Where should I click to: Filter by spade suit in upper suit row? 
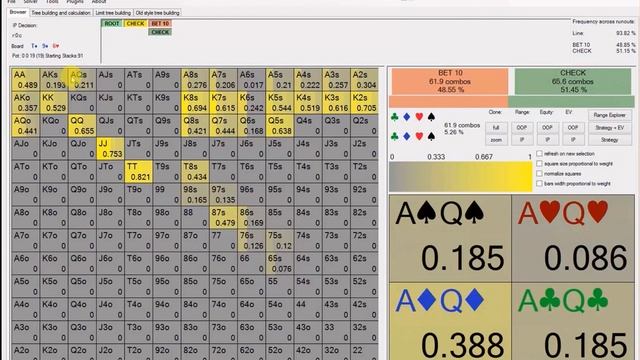coord(431,117)
